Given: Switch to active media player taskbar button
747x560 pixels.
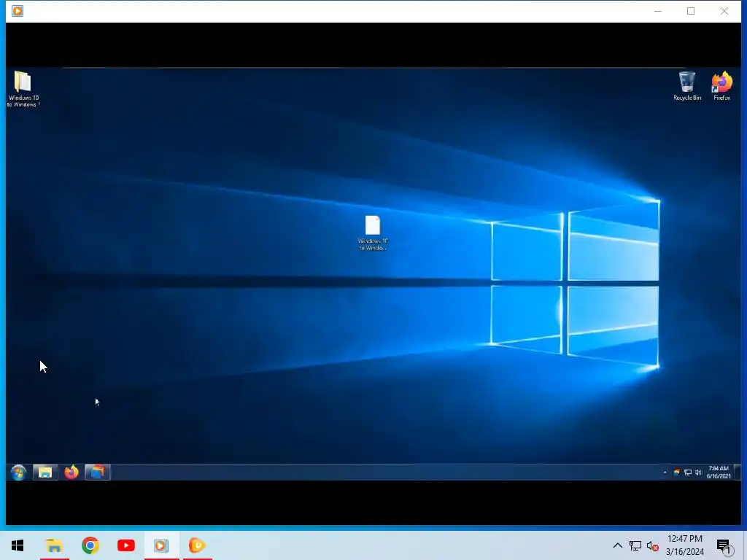Looking at the screenshot, I should coord(161,545).
